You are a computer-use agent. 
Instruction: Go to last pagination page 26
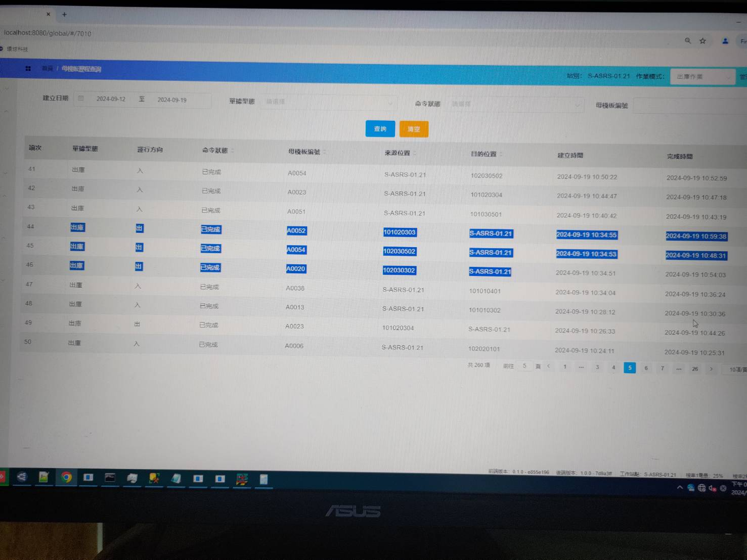(695, 369)
